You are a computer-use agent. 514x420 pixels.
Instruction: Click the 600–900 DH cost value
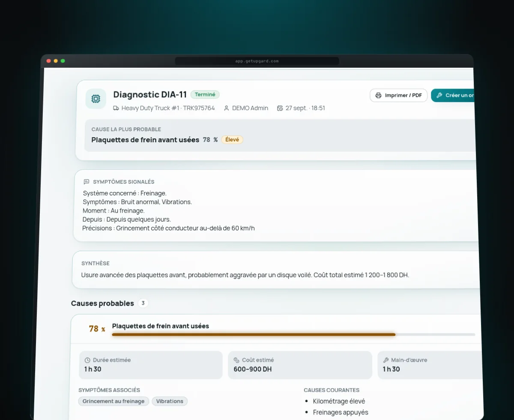coord(253,369)
